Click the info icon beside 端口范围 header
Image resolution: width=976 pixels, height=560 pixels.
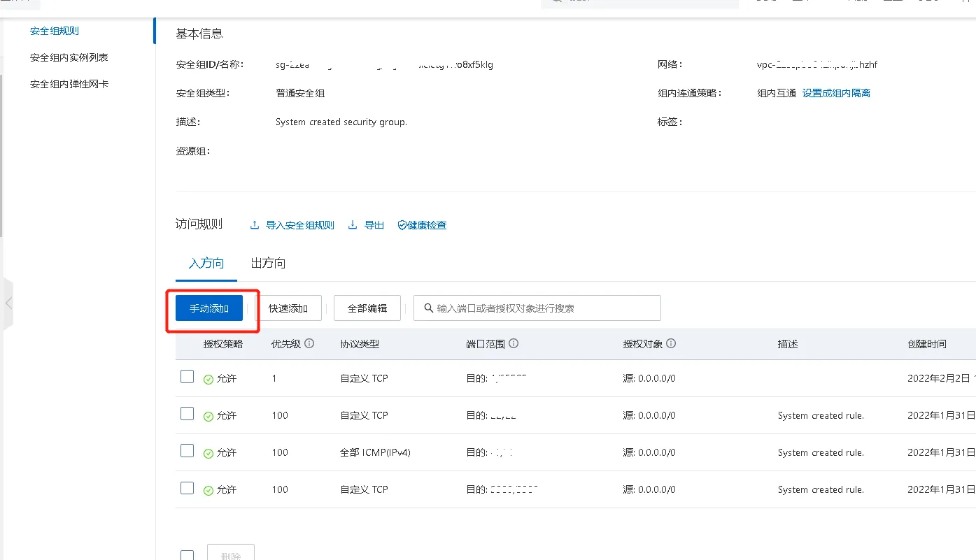514,344
